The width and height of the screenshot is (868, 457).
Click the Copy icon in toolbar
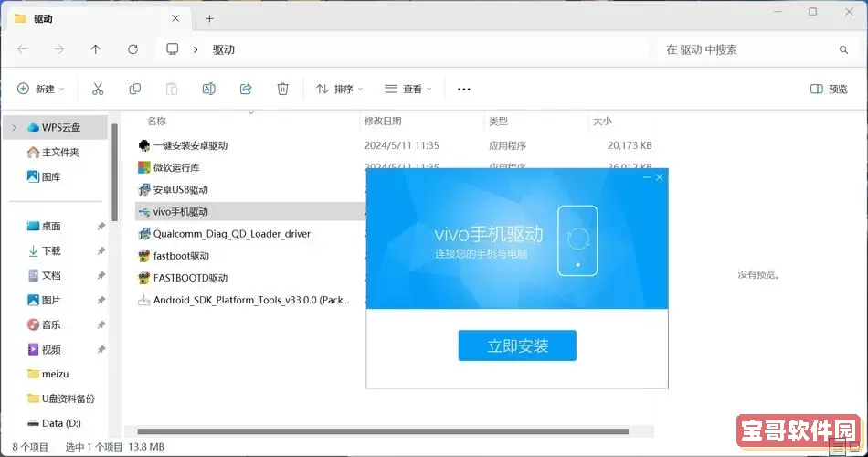(134, 89)
